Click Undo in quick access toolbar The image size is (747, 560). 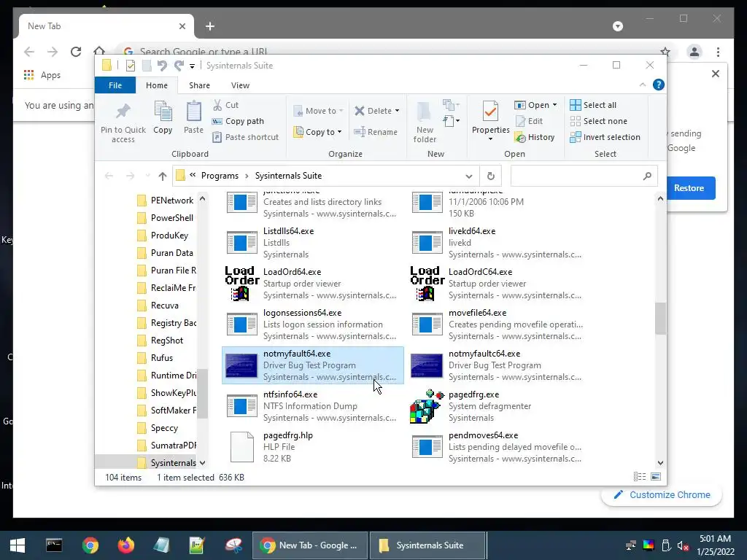coord(162,66)
